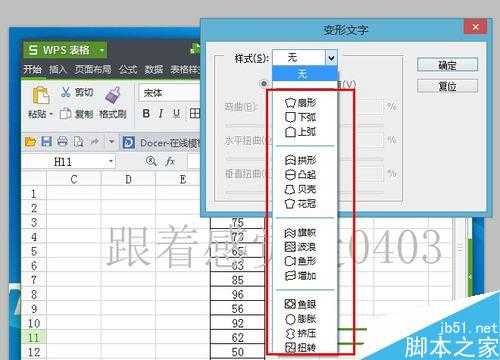Open the name box H11 dropdown arrow

click(x=111, y=162)
